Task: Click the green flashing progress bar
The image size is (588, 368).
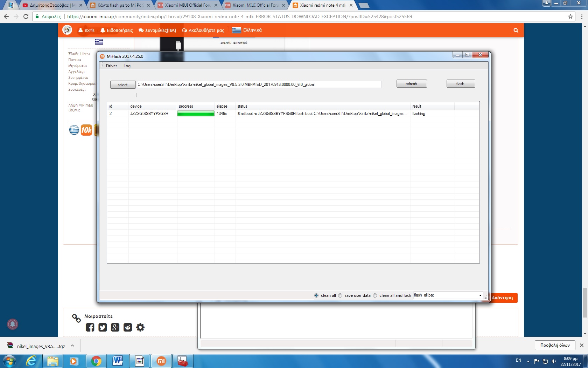Action: point(196,114)
